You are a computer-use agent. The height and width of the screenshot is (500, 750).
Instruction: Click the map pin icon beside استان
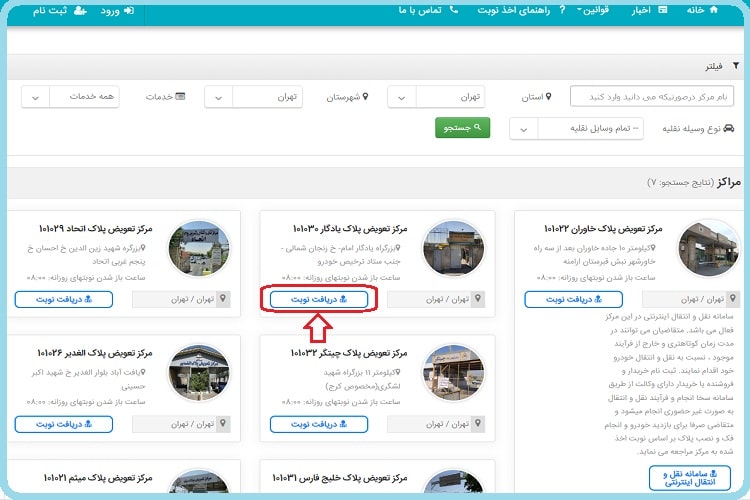click(x=549, y=96)
